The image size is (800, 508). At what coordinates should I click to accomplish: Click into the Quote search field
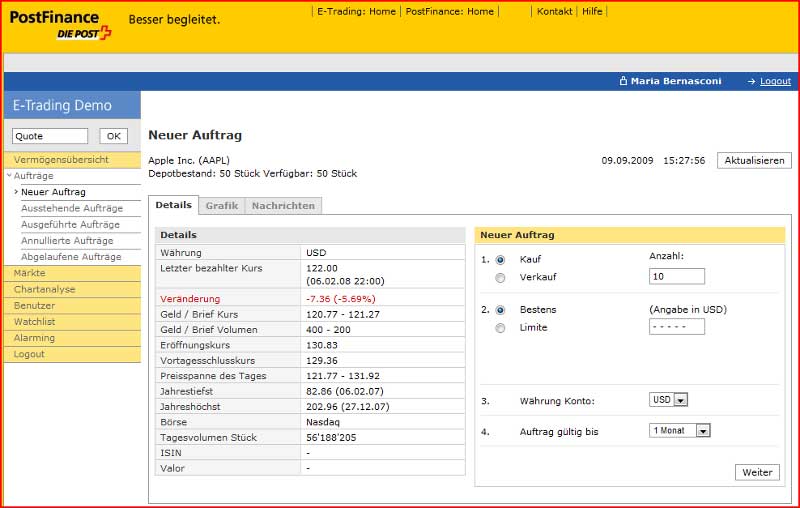pos(50,136)
